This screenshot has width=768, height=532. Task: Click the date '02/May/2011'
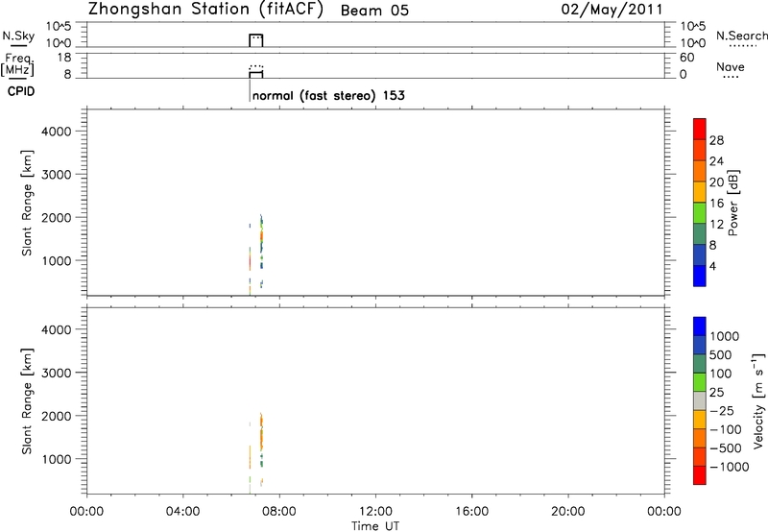[612, 10]
